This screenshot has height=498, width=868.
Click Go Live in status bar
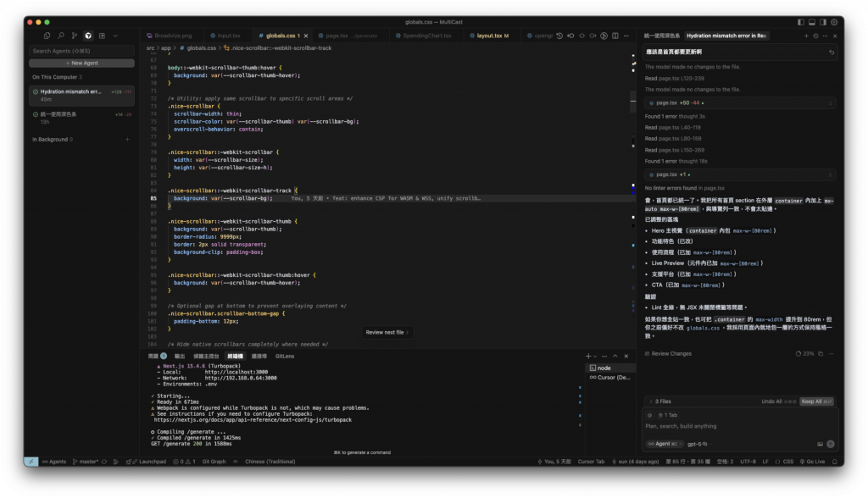pos(812,462)
